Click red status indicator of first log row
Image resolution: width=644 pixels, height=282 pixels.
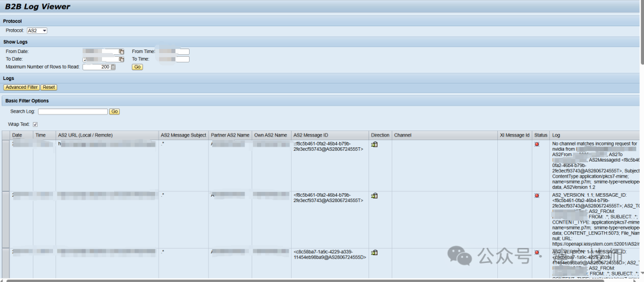pyautogui.click(x=537, y=144)
